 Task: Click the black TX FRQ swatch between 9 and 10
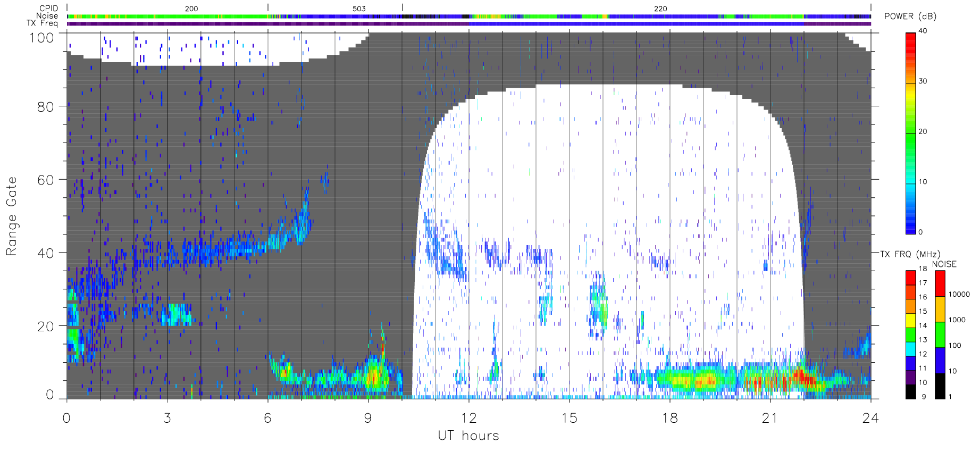(911, 391)
